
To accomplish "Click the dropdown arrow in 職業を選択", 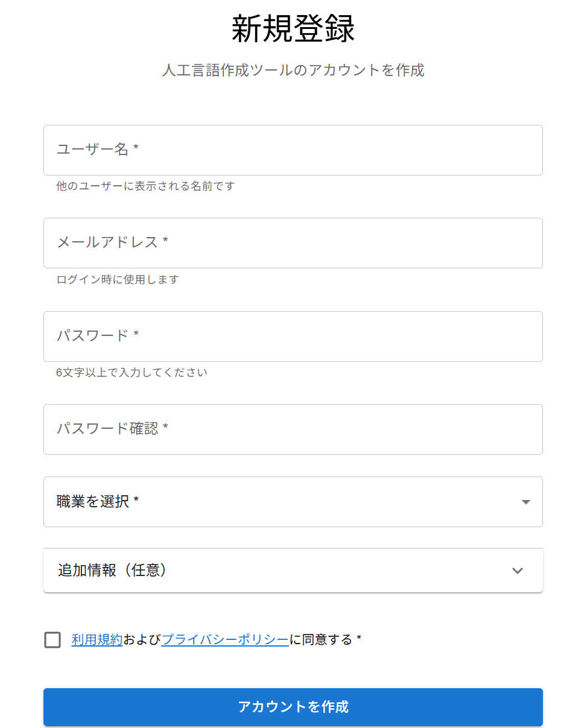I will [525, 502].
